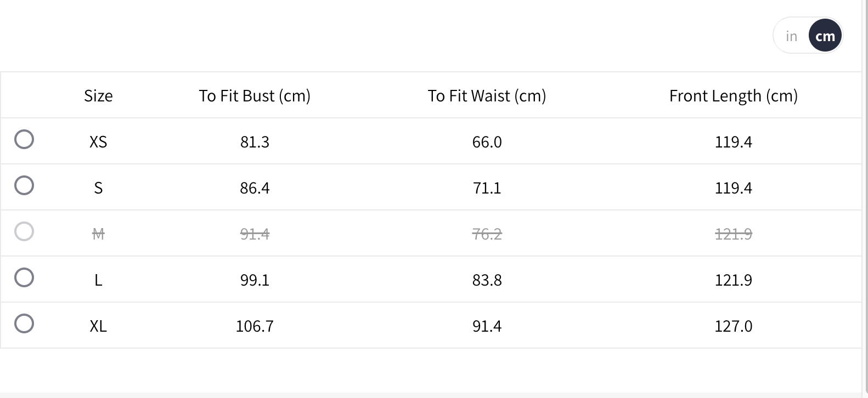Click the Size column header
This screenshot has width=868, height=398.
pyautogui.click(x=98, y=96)
